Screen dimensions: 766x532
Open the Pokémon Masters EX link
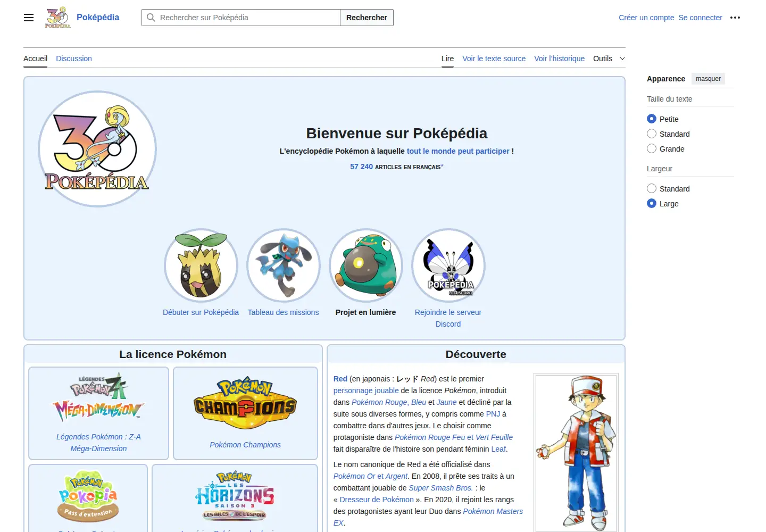pyautogui.click(x=493, y=511)
